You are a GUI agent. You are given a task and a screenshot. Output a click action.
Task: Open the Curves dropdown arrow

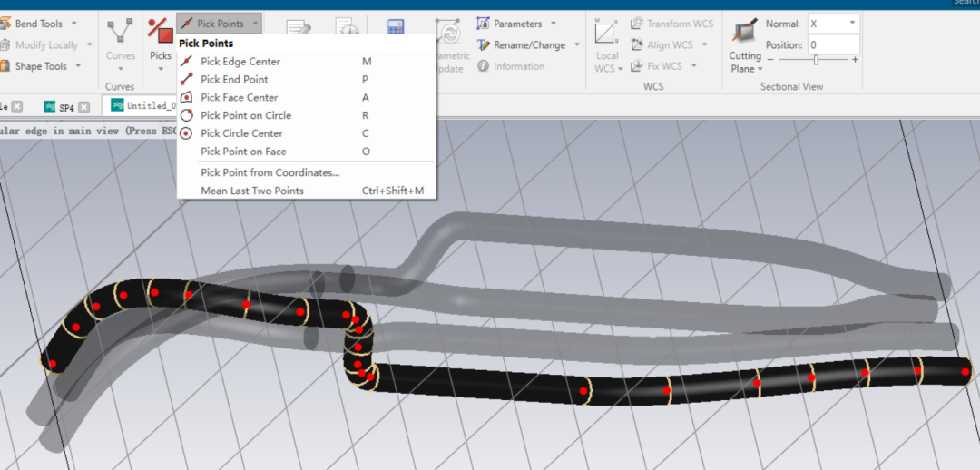[x=120, y=68]
